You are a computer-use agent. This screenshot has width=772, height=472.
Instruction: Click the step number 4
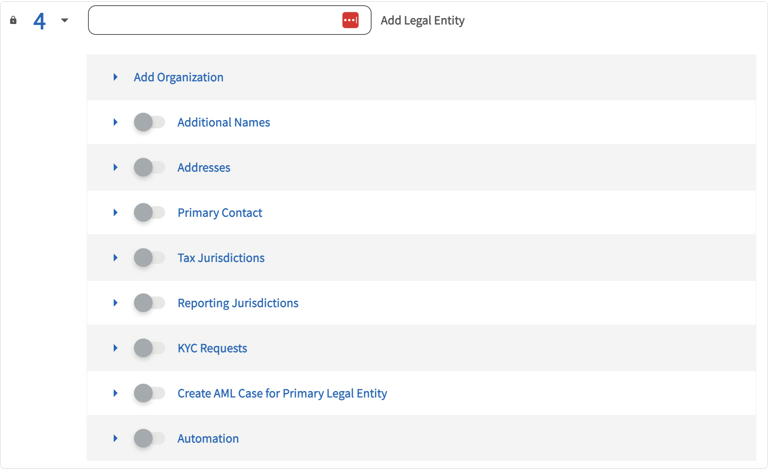coord(39,21)
